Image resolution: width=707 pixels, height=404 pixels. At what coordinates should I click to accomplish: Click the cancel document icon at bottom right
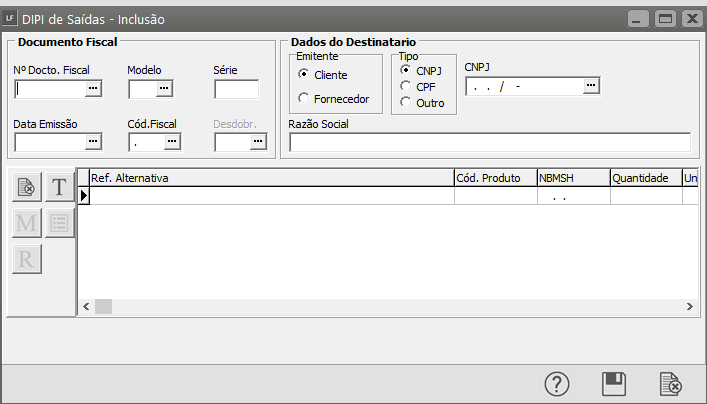[670, 384]
